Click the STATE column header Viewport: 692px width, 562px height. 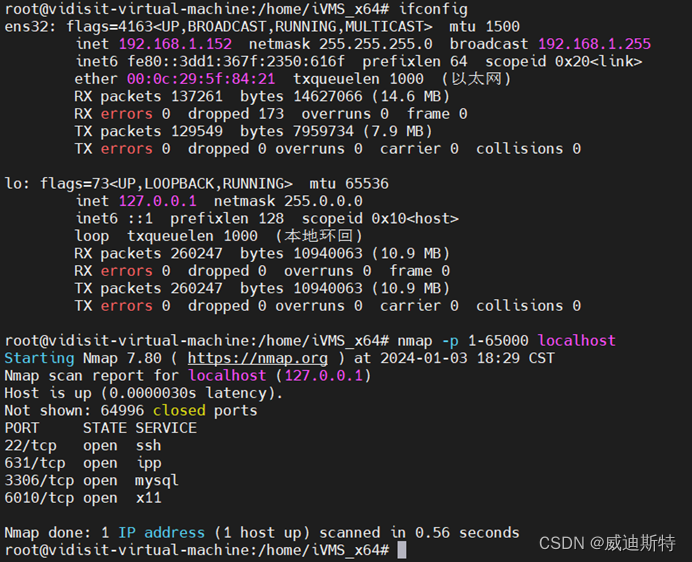pyautogui.click(x=105, y=428)
